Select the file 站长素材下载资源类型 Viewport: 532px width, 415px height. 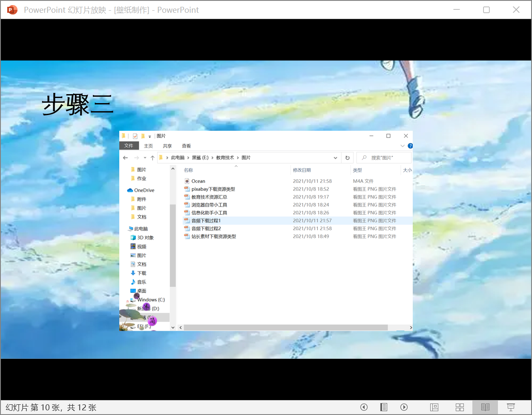coord(213,236)
